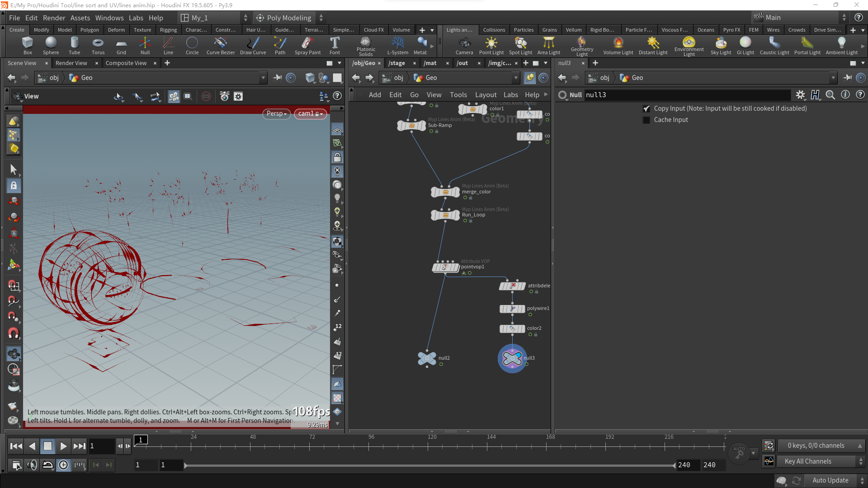This screenshot has height=488, width=868.
Task: Select the Spray Paint shelf tool
Action: pyautogui.click(x=307, y=46)
